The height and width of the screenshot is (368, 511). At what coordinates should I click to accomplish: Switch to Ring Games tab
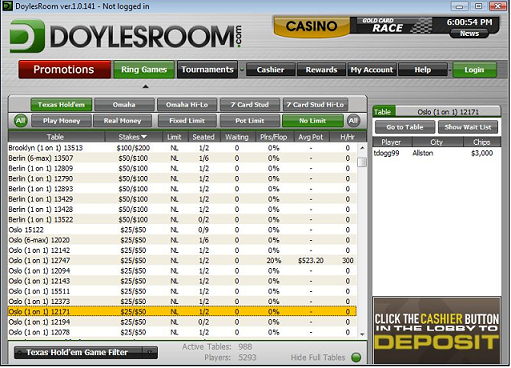click(144, 69)
